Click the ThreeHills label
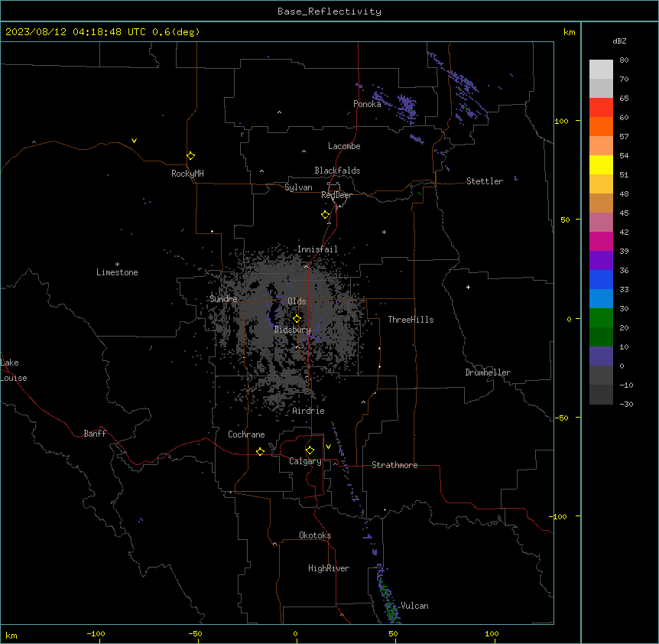659x644 pixels. point(411,320)
